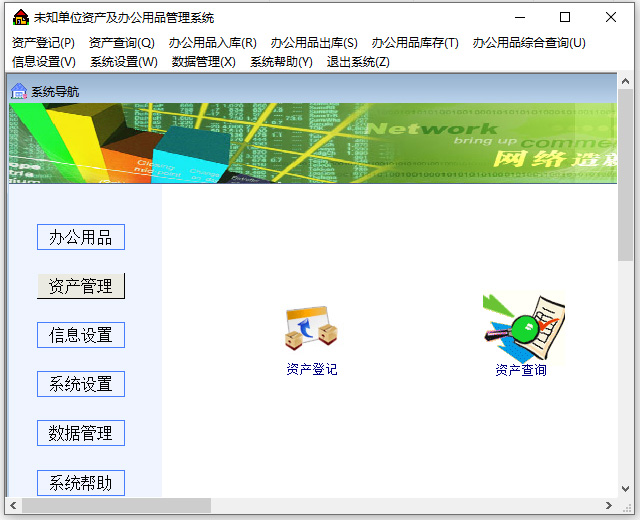Image resolution: width=640 pixels, height=520 pixels.
Task: Minimize the application window
Action: point(520,17)
